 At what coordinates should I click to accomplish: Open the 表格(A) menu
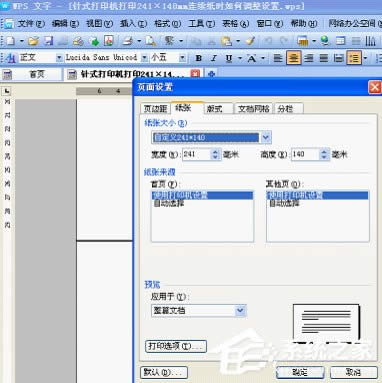(236, 24)
